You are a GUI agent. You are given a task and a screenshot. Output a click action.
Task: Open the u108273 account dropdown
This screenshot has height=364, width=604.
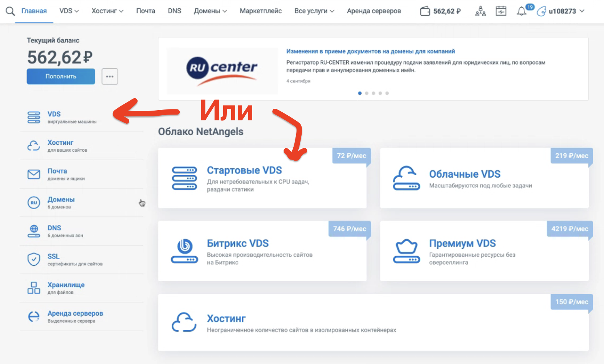[566, 11]
